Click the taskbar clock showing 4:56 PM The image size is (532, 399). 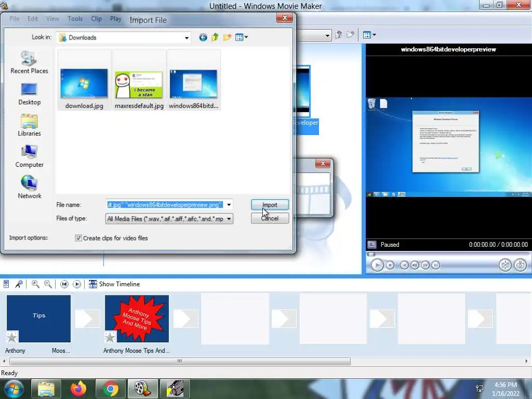[x=506, y=389]
